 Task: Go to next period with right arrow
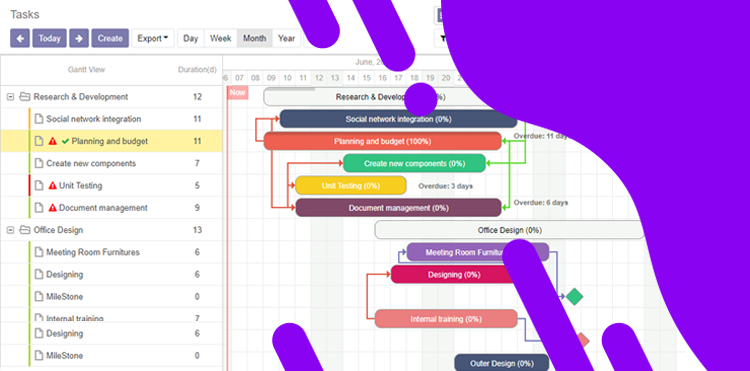pyautogui.click(x=79, y=38)
